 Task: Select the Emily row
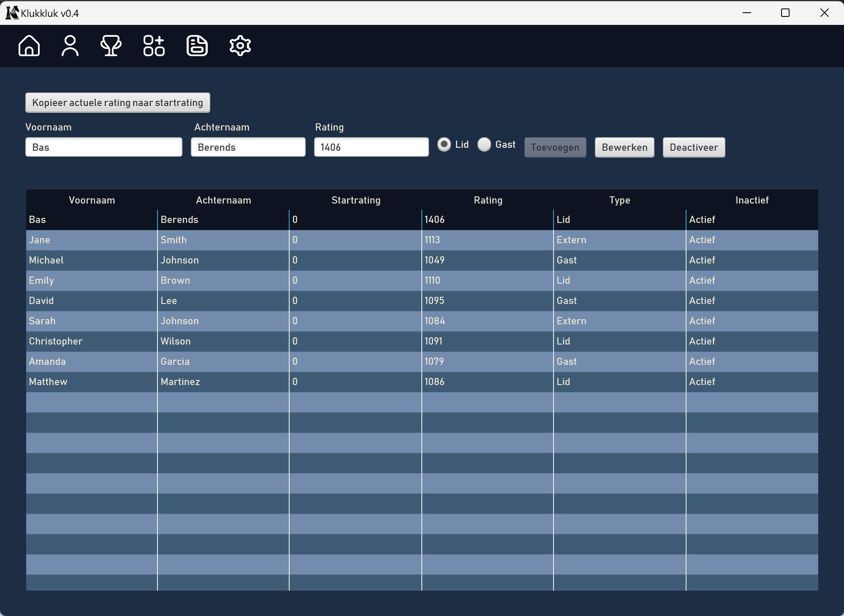[422, 280]
